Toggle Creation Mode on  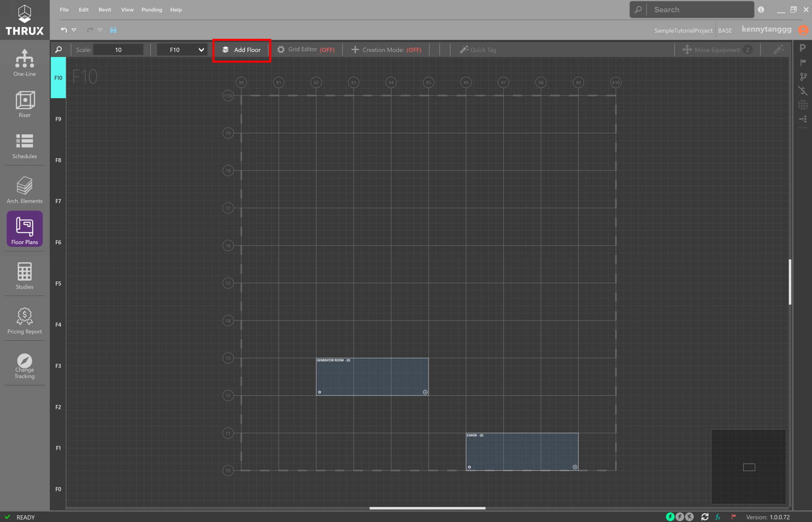pyautogui.click(x=387, y=50)
